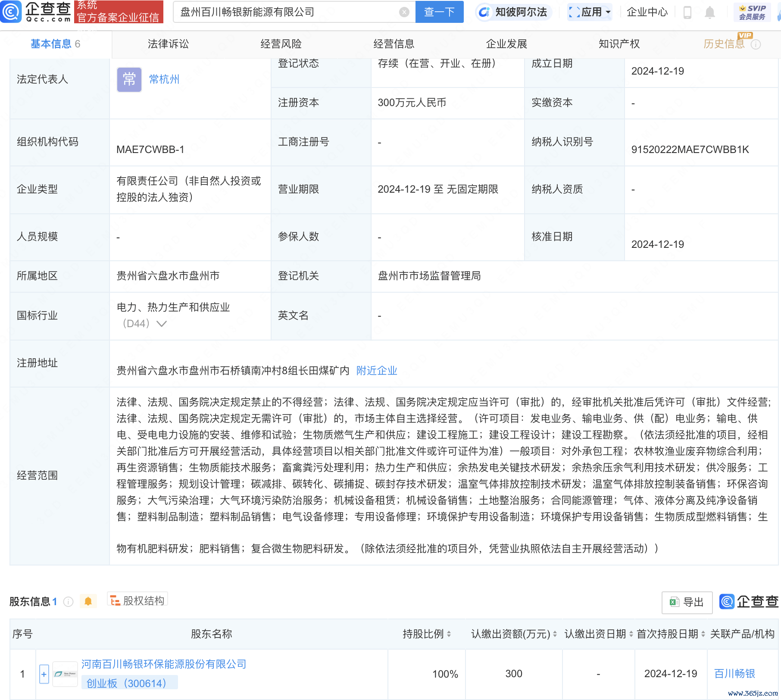The height and width of the screenshot is (700, 781).
Task: Select taxpayer ID 91520222MAE7CWBB1K
Action: click(x=690, y=150)
